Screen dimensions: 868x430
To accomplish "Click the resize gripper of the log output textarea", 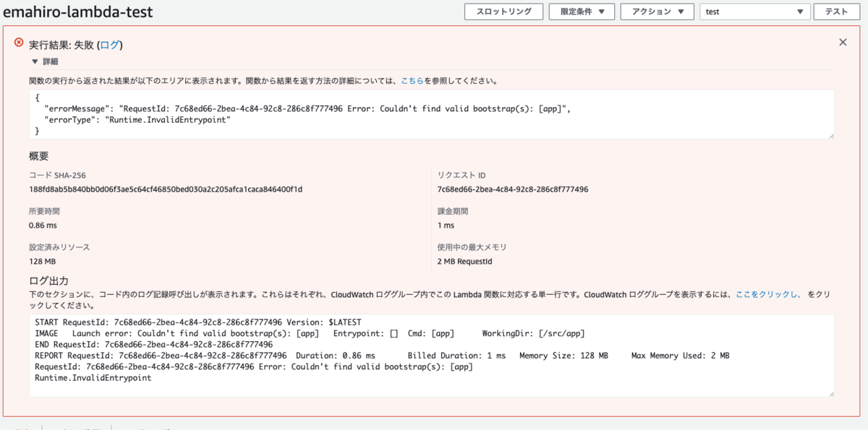I will coord(830,393).
